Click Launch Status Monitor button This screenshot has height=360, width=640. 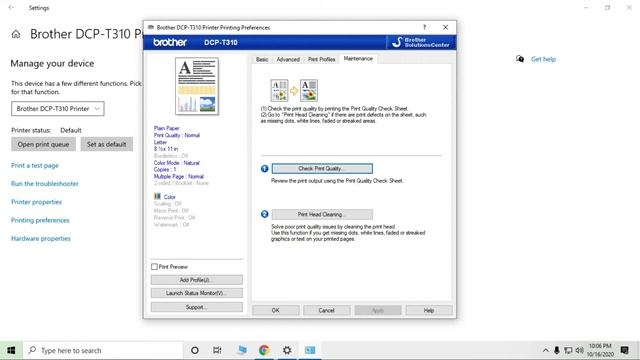coord(197,293)
